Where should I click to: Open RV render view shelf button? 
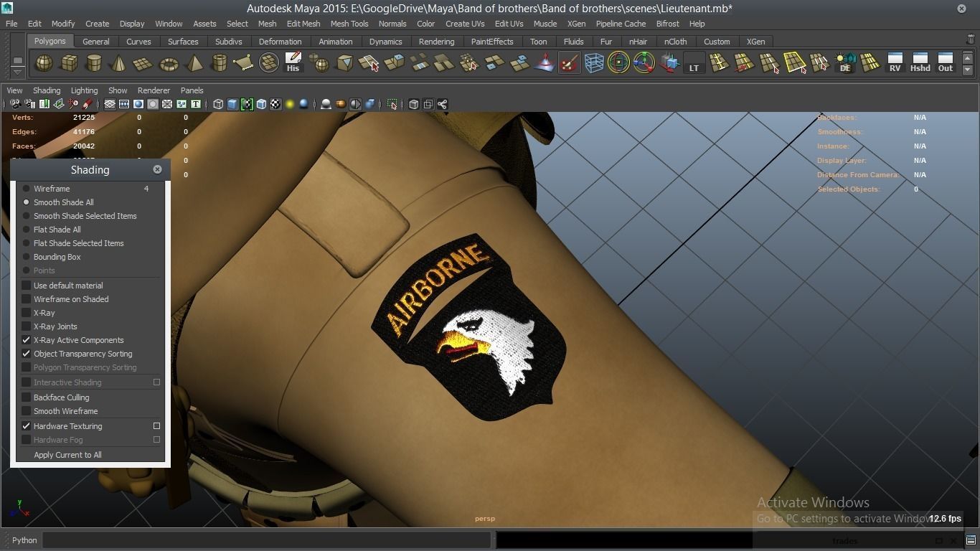coord(895,64)
